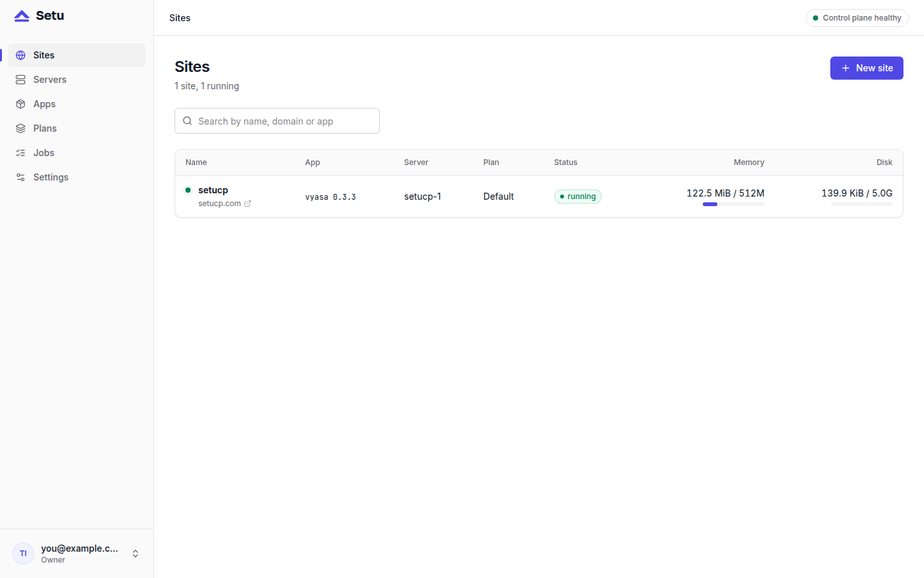The height and width of the screenshot is (578, 924).
Task: Go to the Servers section
Action: 76,80
